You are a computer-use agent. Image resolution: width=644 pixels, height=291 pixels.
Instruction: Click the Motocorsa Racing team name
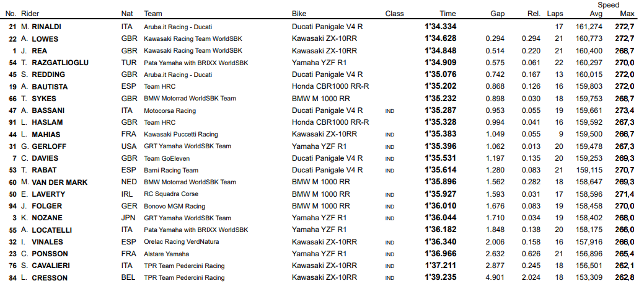point(170,110)
